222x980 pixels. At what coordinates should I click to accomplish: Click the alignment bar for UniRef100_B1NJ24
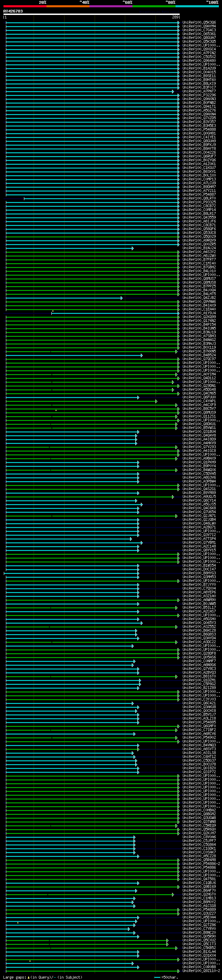69,248
